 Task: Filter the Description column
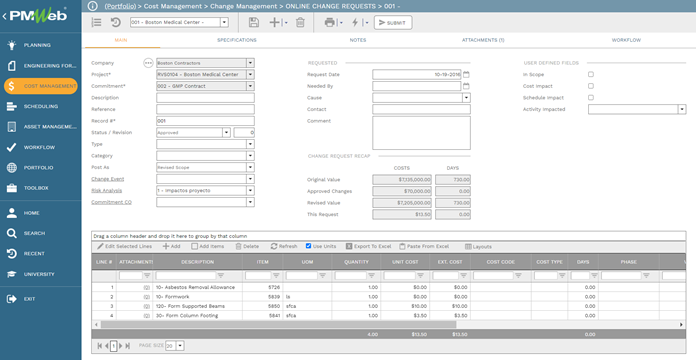pyautogui.click(x=221, y=276)
